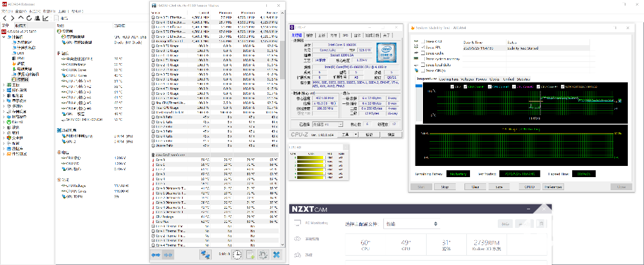Toggle Stress system memory checkbox

(422, 59)
